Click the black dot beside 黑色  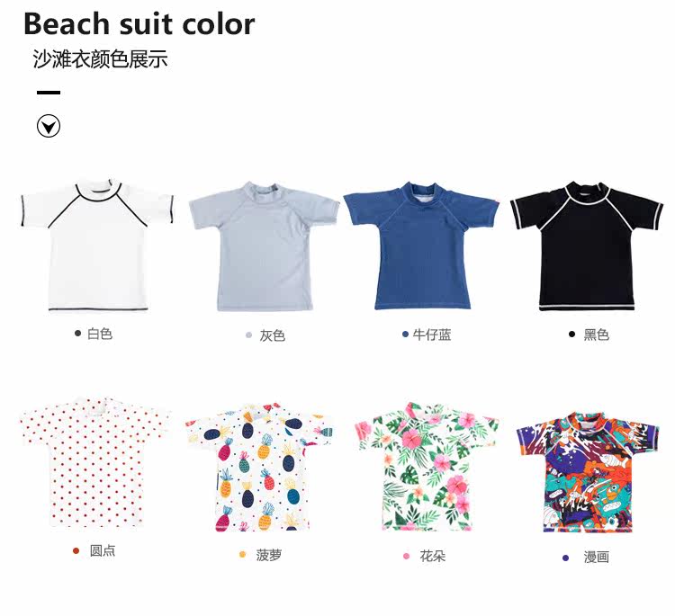pyautogui.click(x=571, y=334)
